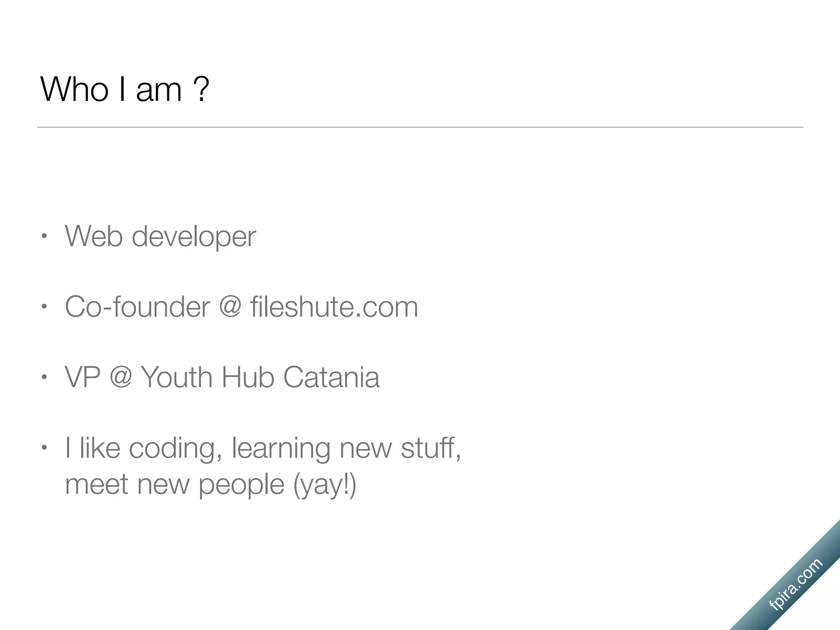The image size is (840, 630).
Task: Click the "learning new stuff," phrase
Action: click(347, 448)
